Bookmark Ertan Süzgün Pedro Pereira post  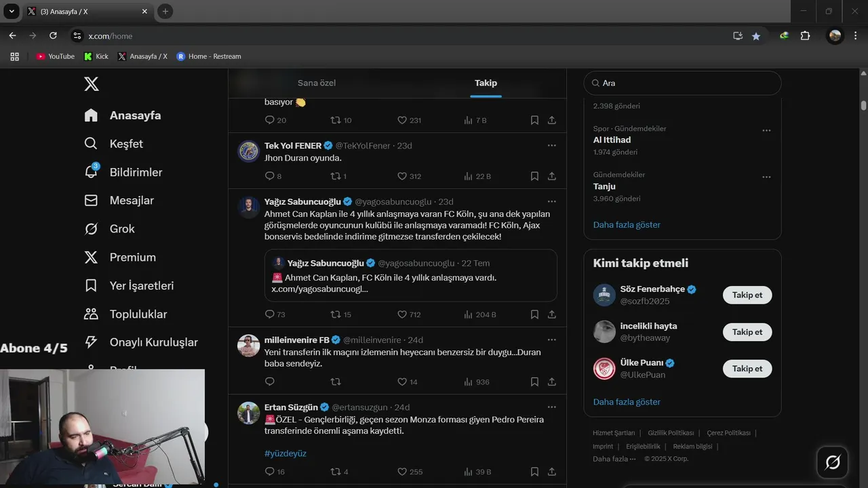(534, 472)
